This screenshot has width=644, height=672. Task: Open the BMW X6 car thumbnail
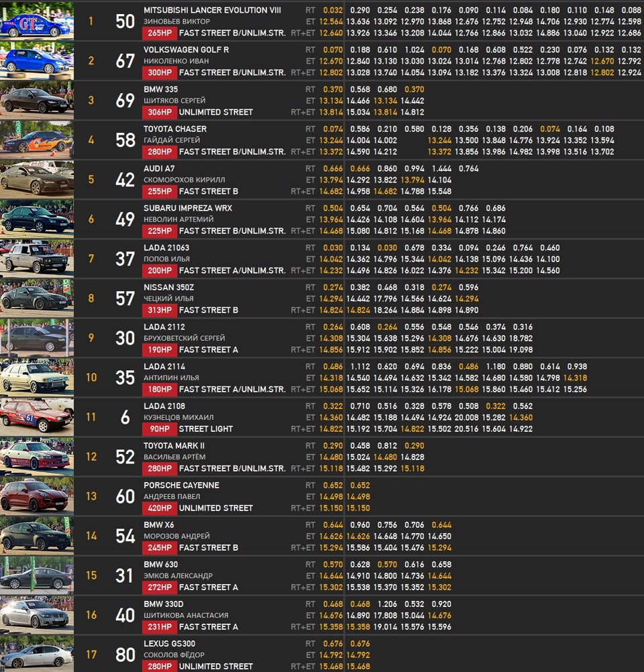[37, 536]
